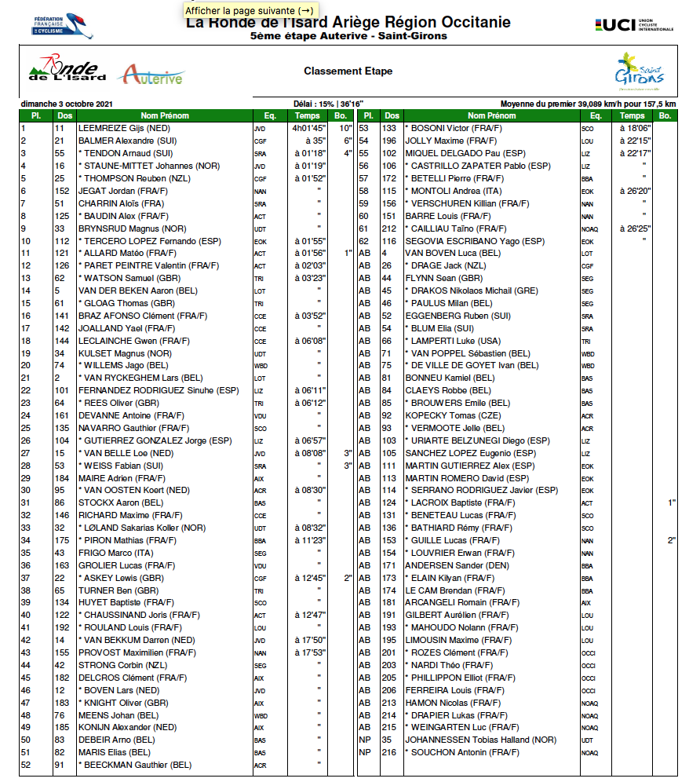Click the Saint Girons logo
Screen dimensions: 700x782
(639, 71)
